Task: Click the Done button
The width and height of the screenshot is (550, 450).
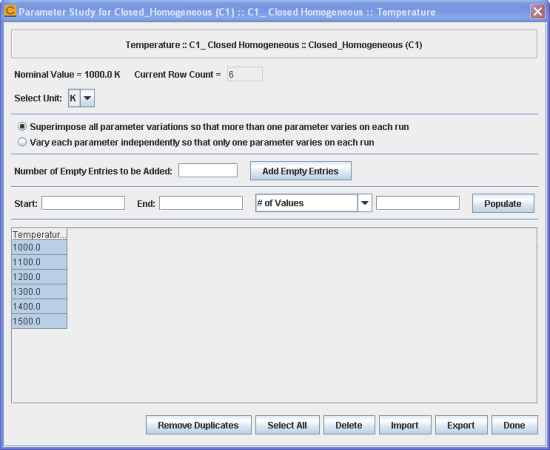Action: [515, 425]
